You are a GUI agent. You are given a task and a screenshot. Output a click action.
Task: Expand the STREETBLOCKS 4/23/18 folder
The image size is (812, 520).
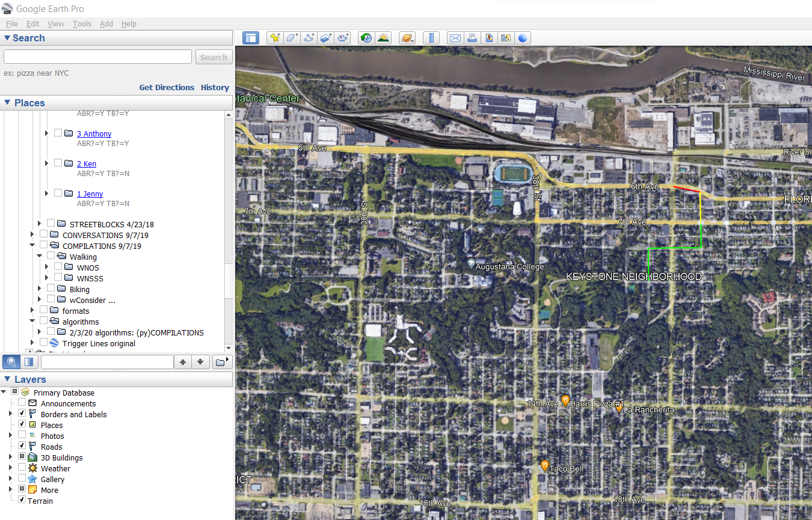40,224
